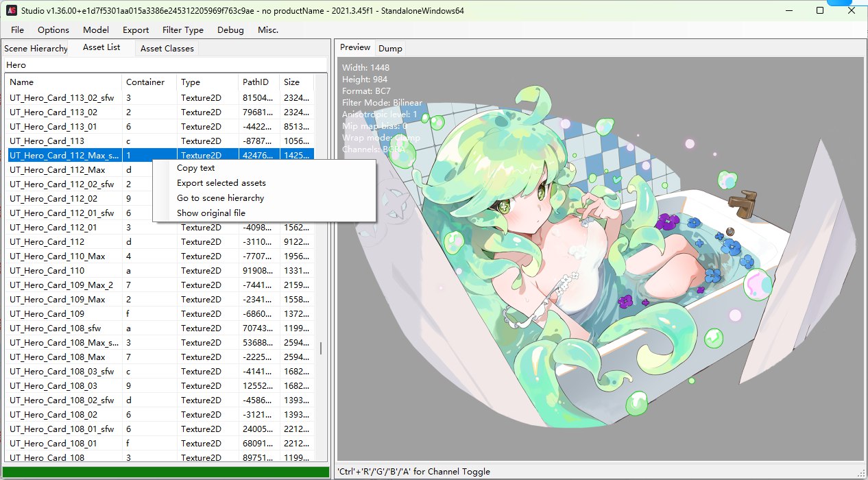Image resolution: width=868 pixels, height=480 pixels.
Task: Click the green progress bar at bottom
Action: pos(167,472)
